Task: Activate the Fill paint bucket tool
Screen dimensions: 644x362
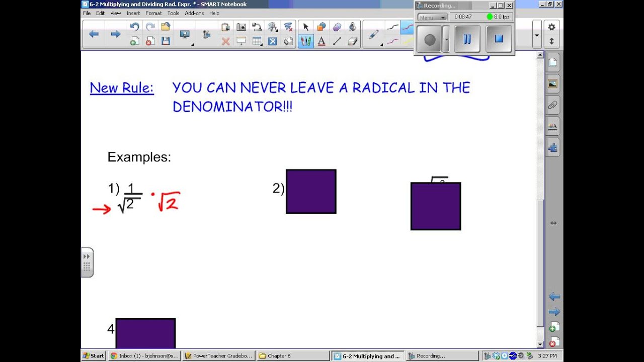Action: pyautogui.click(x=353, y=27)
